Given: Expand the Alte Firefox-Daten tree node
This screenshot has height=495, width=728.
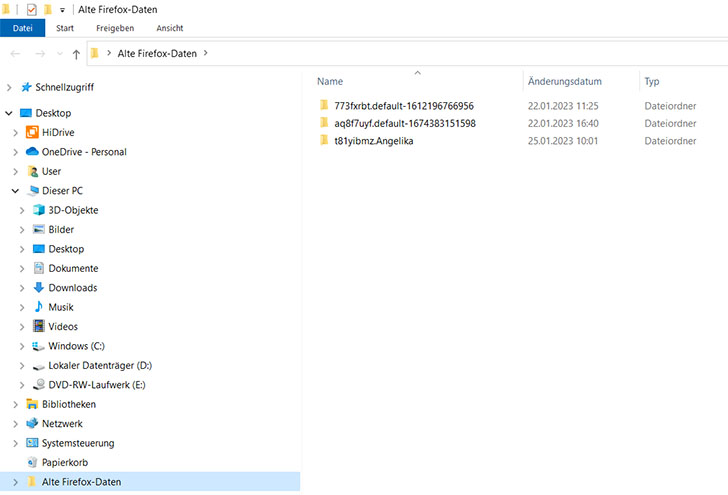Looking at the screenshot, I should coord(15,482).
